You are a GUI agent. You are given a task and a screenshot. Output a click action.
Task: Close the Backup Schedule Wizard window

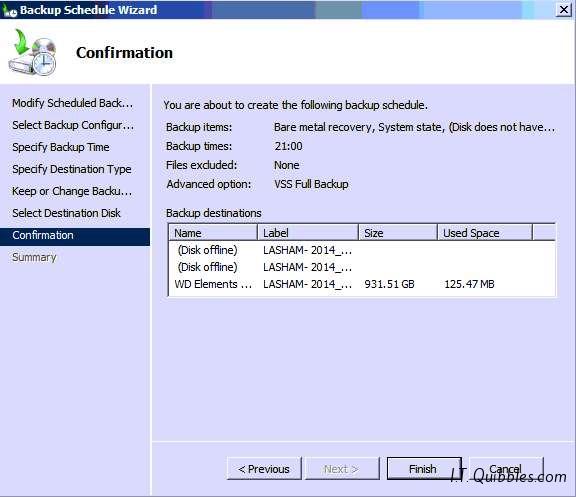point(564,10)
